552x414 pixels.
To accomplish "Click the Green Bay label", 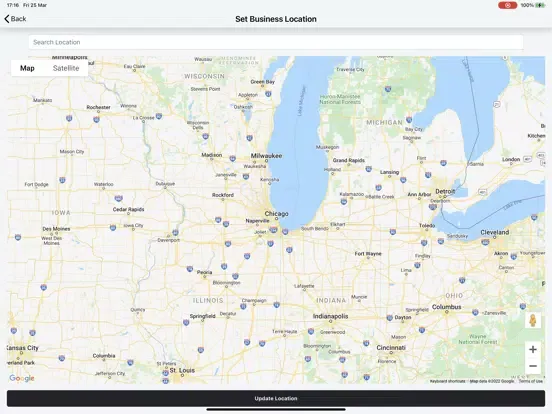I will (263, 82).
